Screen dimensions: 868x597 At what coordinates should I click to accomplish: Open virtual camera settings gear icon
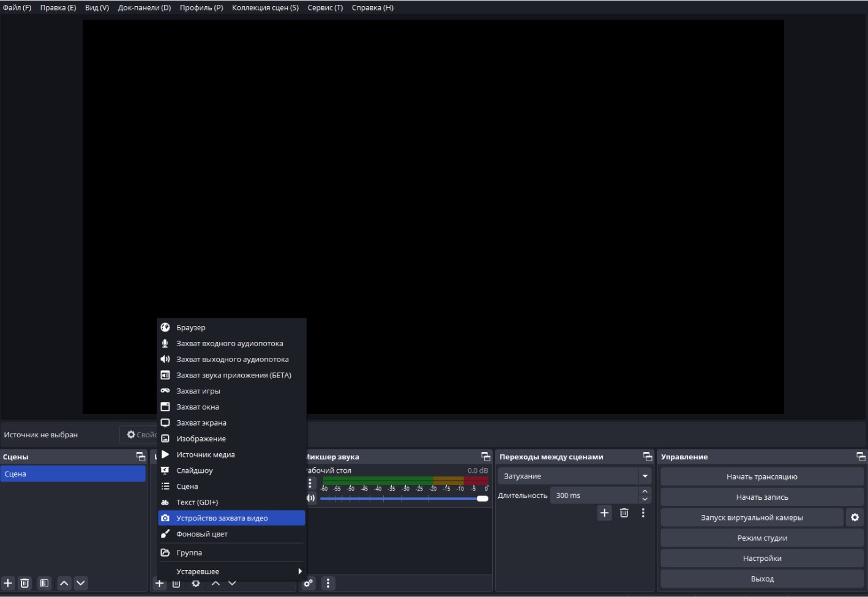(x=855, y=517)
